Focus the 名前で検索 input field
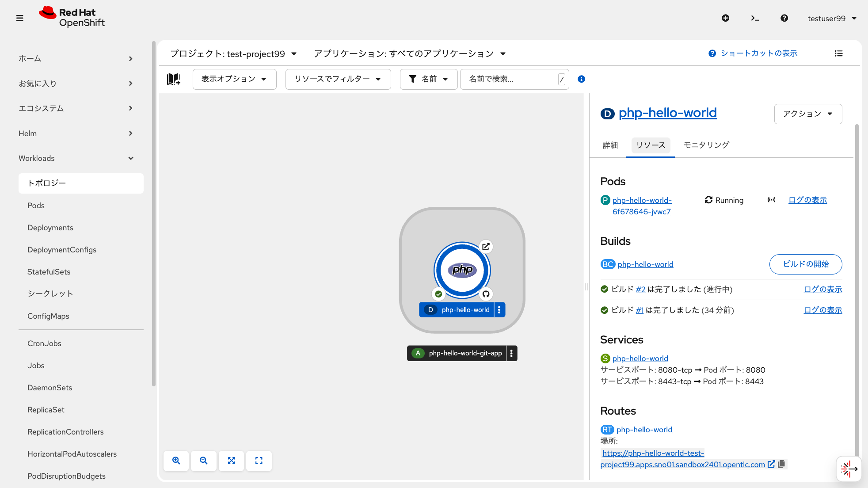The height and width of the screenshot is (488, 868). [508, 79]
